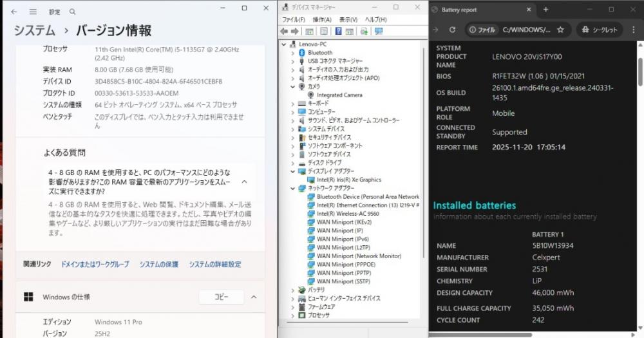Click CYCLE COUNT value 242
This screenshot has width=644, height=338.
coord(538,320)
